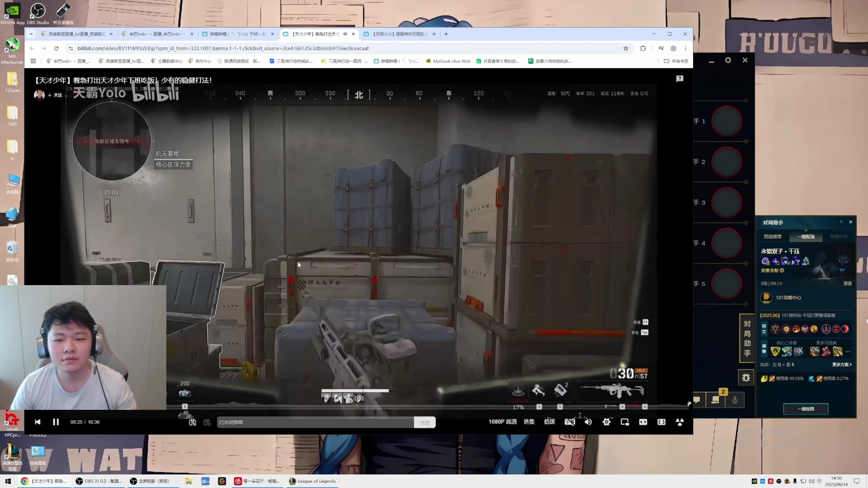868x488 pixels.
Task: Reload the current page
Action: 56,48
